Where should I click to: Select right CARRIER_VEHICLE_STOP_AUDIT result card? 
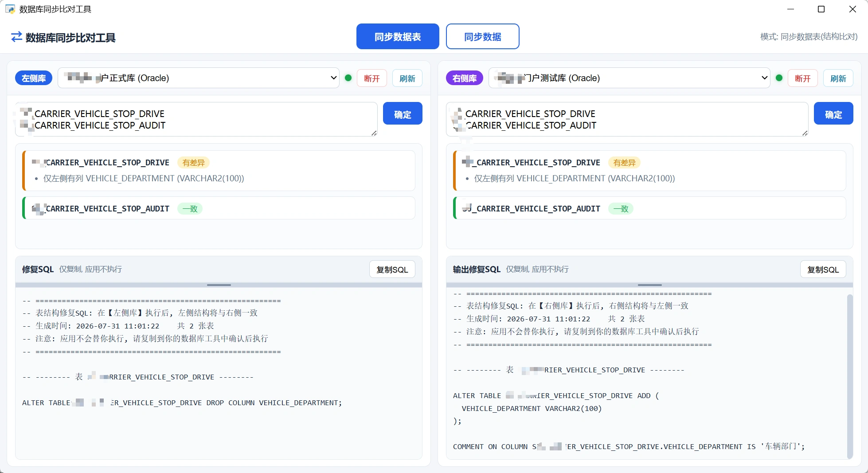point(650,208)
